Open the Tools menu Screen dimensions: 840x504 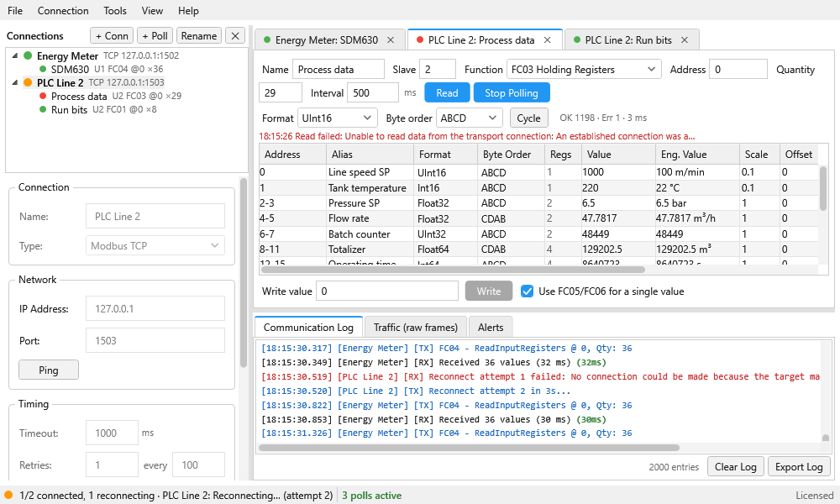pyautogui.click(x=115, y=11)
